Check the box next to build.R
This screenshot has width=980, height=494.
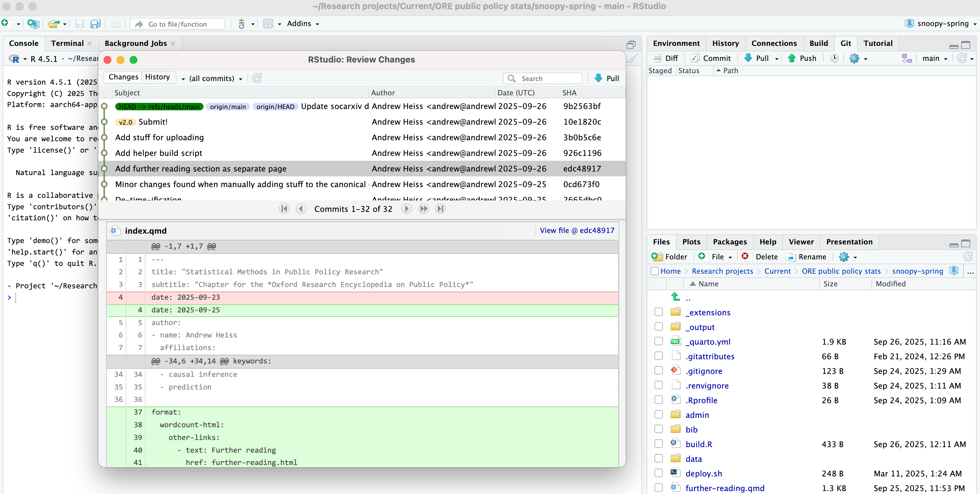tap(659, 444)
